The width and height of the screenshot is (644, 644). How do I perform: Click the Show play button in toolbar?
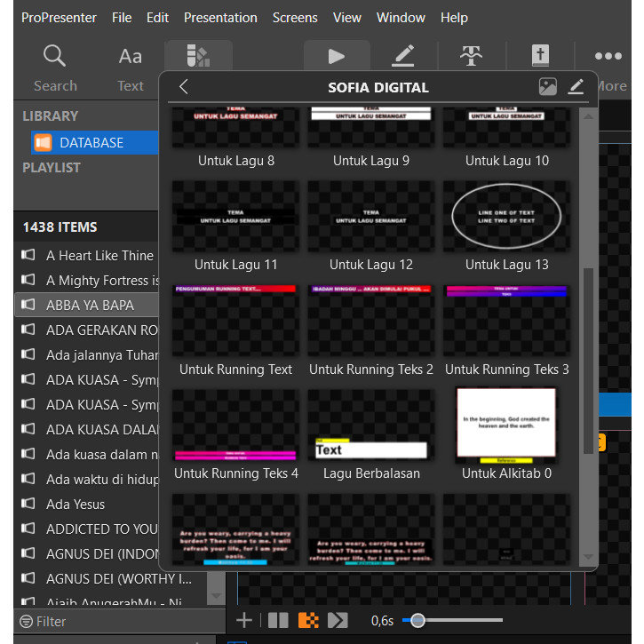click(337, 56)
